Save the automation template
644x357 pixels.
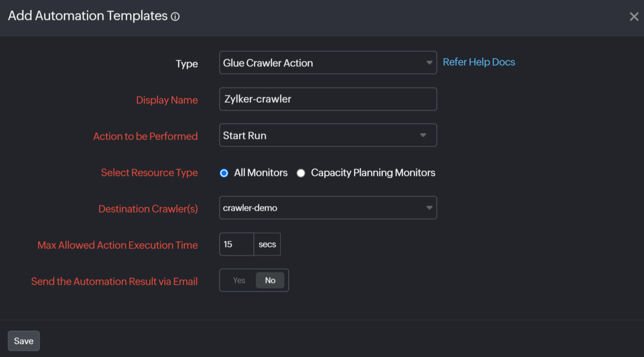[24, 341]
